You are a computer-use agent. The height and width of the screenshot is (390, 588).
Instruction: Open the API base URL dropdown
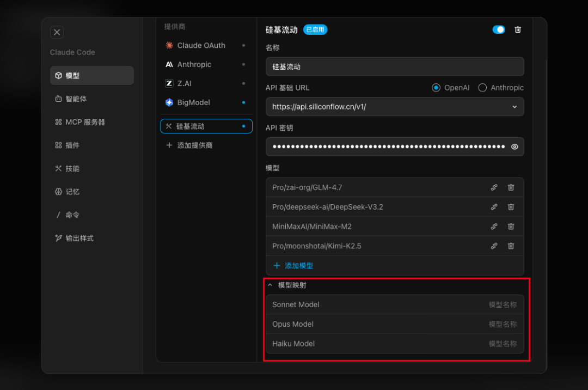pos(514,107)
